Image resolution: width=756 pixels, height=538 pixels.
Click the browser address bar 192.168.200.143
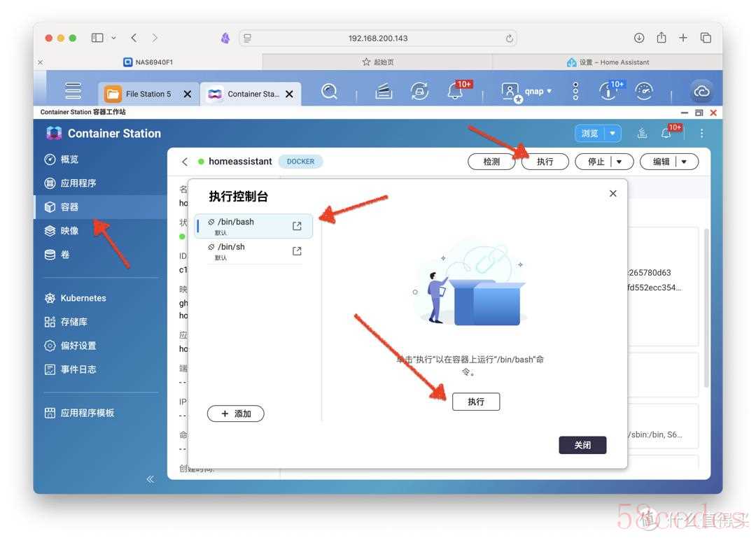coord(378,38)
